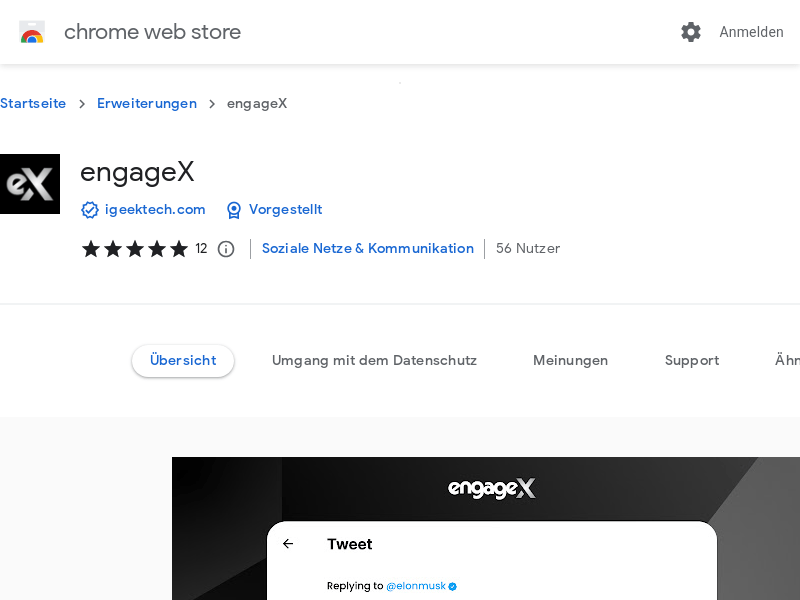The height and width of the screenshot is (600, 800).
Task: Click the verified publisher badge icon
Action: click(90, 210)
